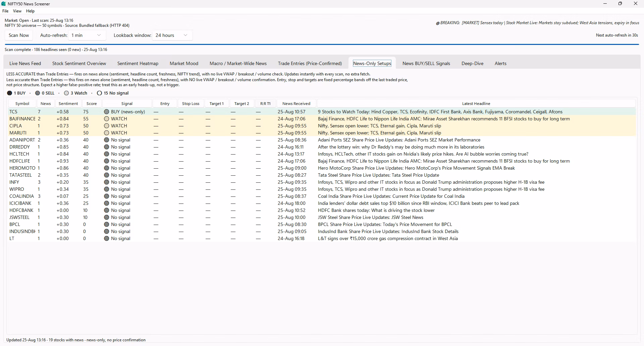Switch to the Live News Feed tab
Viewport: 644px width, 346px height.
[x=25, y=63]
